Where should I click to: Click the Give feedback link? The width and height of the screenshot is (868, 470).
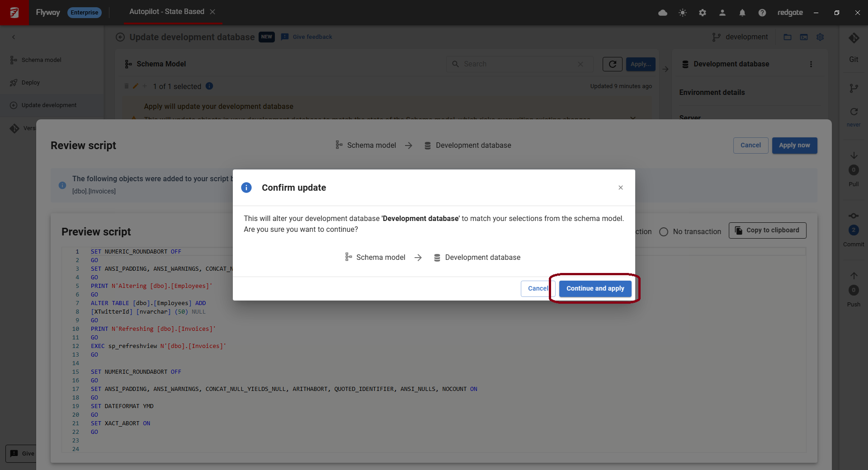[312, 37]
